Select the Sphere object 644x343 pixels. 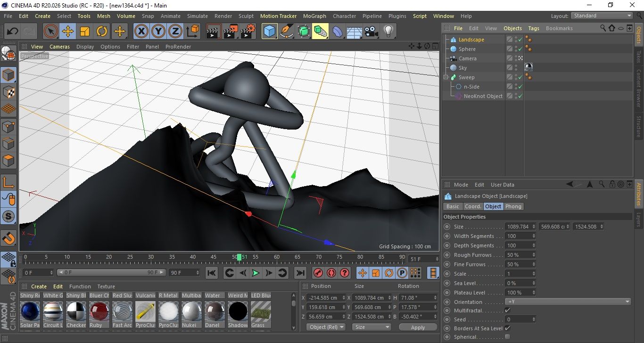pos(467,49)
